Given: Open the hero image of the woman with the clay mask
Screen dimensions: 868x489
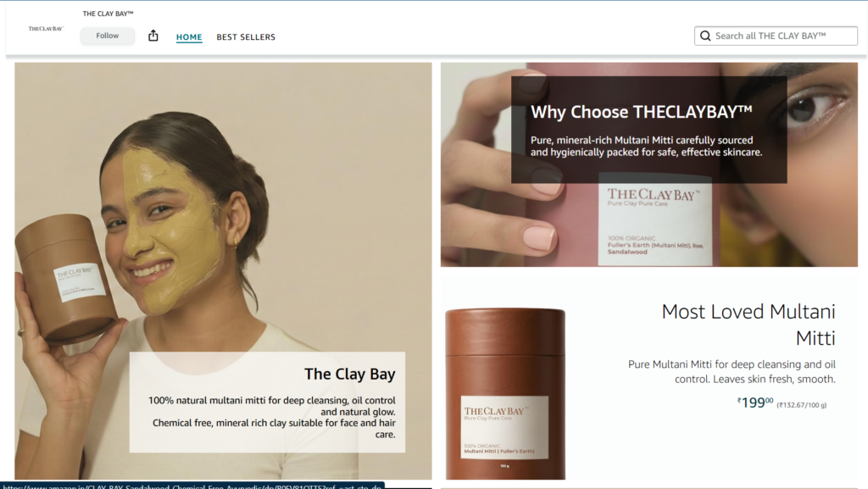Looking at the screenshot, I should pos(223,270).
